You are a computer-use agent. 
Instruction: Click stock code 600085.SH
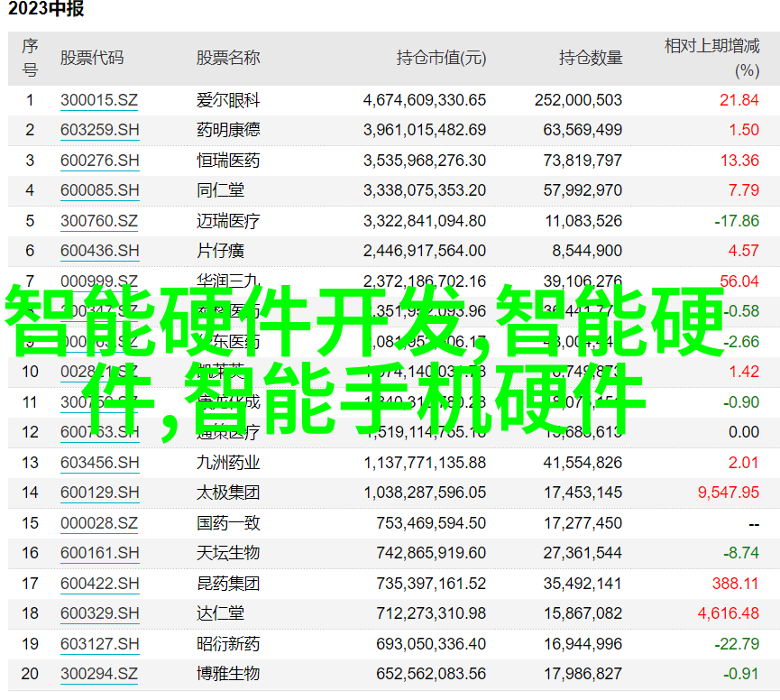(x=99, y=190)
